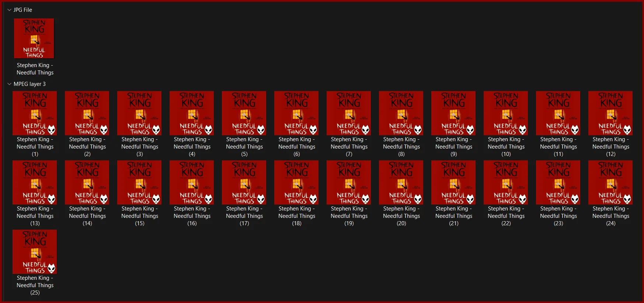Select MP3 file thumbnail numbered (12)
644x303 pixels.
coord(610,113)
